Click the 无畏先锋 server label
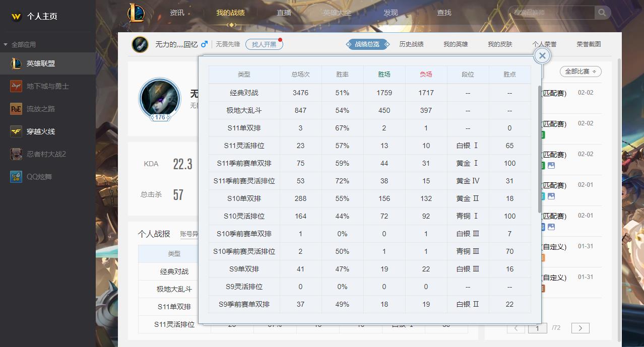The width and height of the screenshot is (644, 347). click(228, 44)
